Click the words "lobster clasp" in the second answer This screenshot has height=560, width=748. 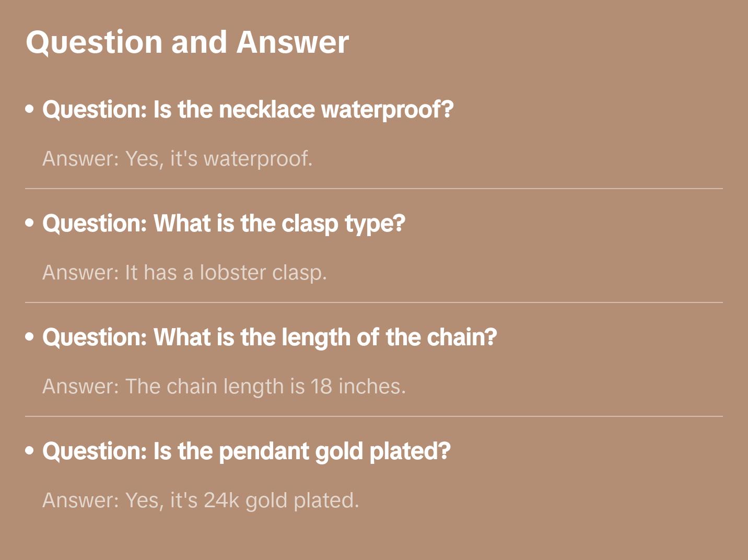click(x=263, y=273)
